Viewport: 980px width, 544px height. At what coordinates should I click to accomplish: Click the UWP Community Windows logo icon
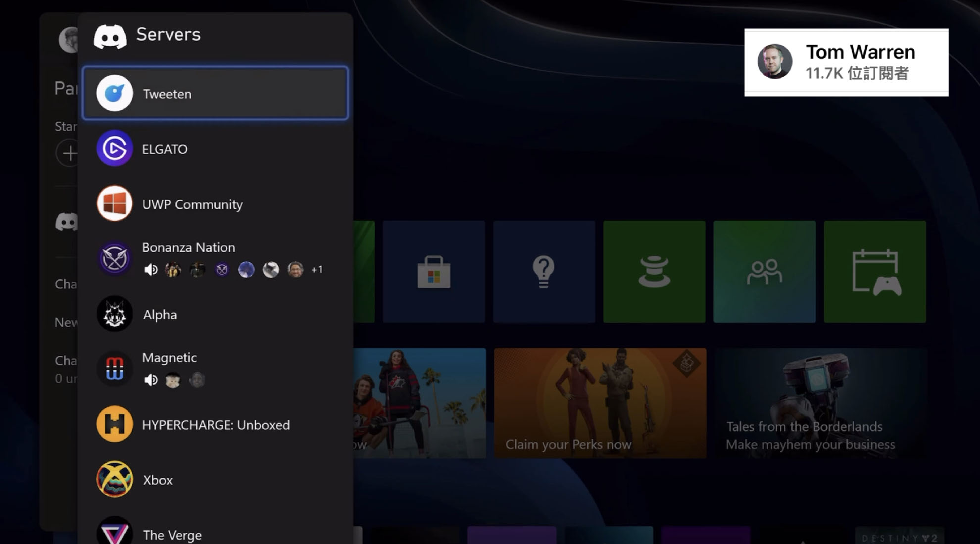[x=114, y=203]
